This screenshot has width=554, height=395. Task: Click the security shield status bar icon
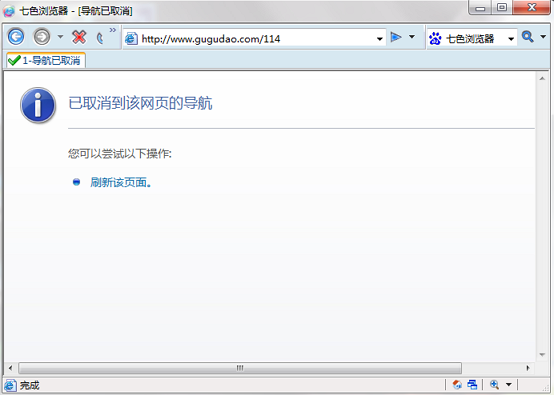(x=457, y=384)
